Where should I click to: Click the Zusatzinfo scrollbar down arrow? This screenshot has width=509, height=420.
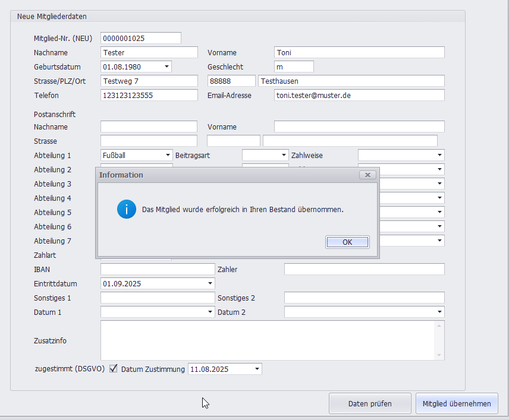tap(439, 355)
